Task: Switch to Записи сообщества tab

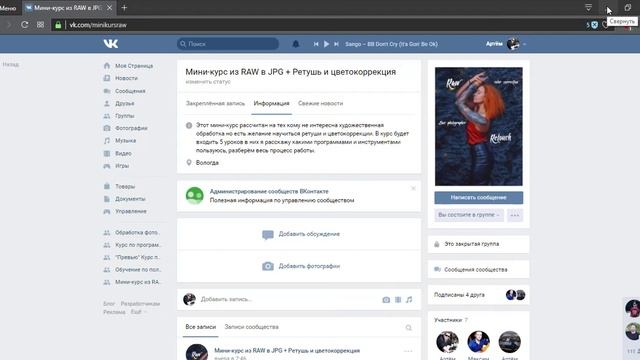Action: click(251, 327)
